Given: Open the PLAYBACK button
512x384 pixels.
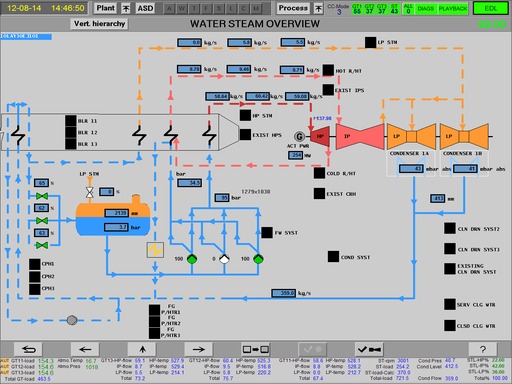Looking at the screenshot, I should coord(453,8).
